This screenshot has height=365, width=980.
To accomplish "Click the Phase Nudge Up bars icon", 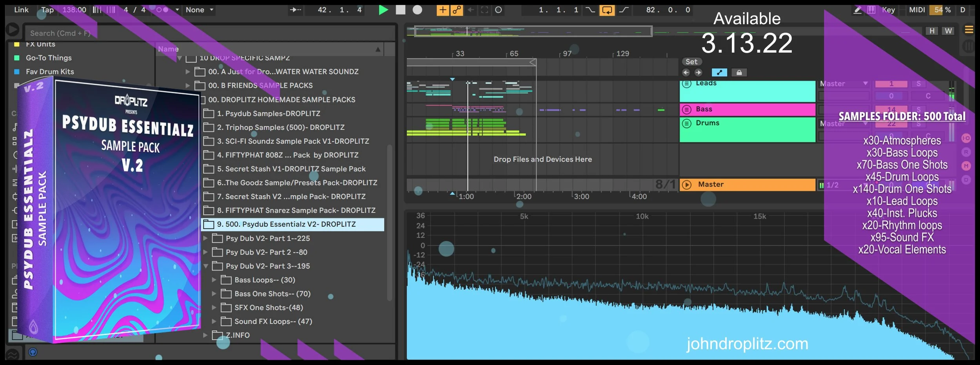I will click(x=111, y=10).
